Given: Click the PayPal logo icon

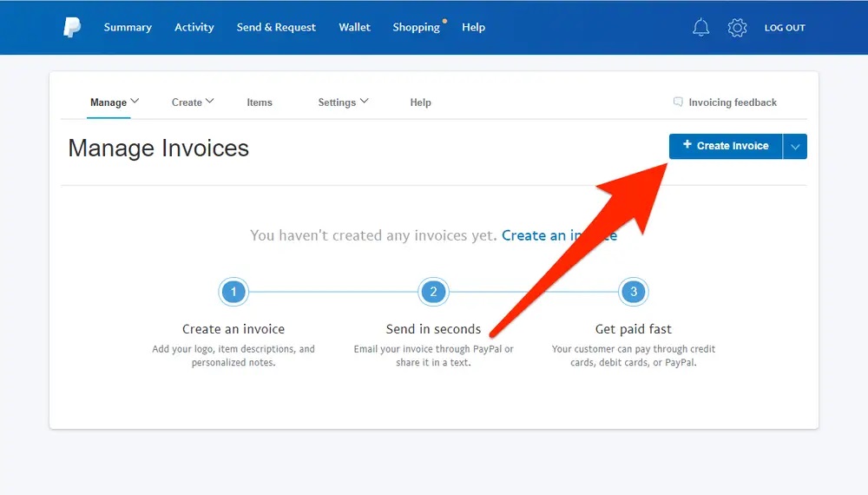Looking at the screenshot, I should pos(72,27).
